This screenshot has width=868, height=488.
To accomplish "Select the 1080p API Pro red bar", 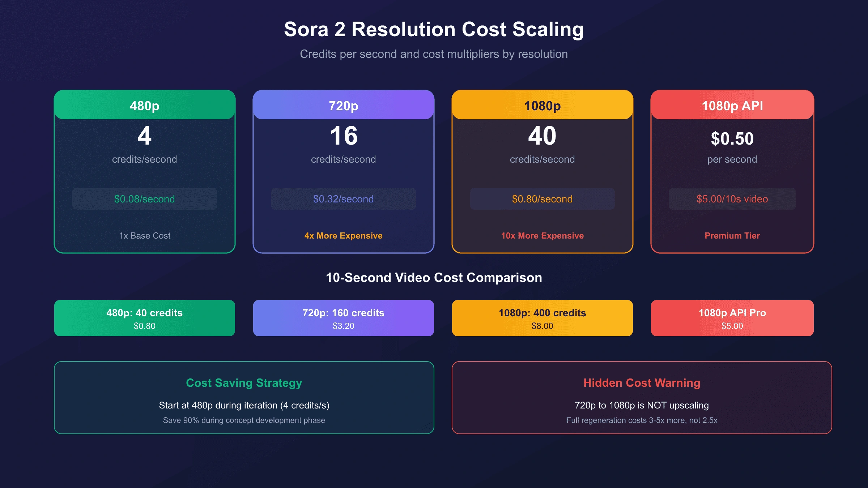I will [x=732, y=318].
